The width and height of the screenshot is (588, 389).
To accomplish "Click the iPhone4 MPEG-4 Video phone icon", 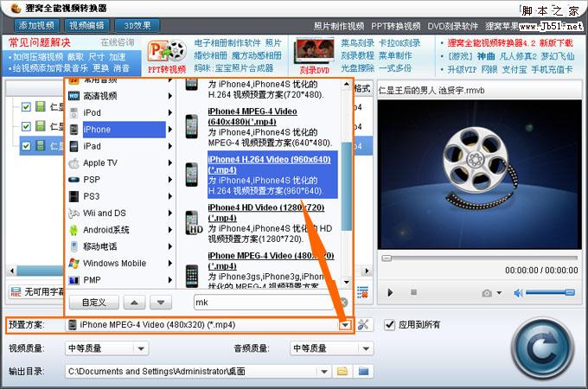I will [192, 127].
